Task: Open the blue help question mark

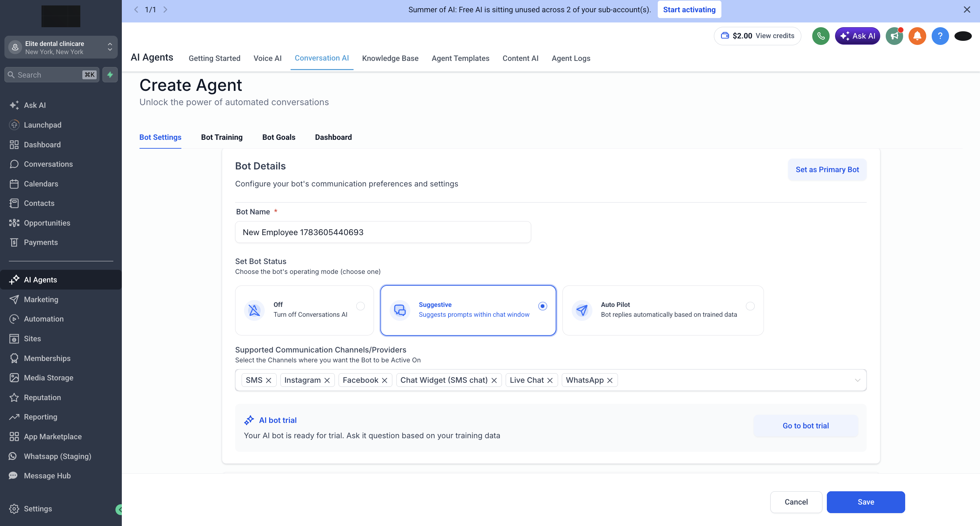Action: tap(940, 36)
